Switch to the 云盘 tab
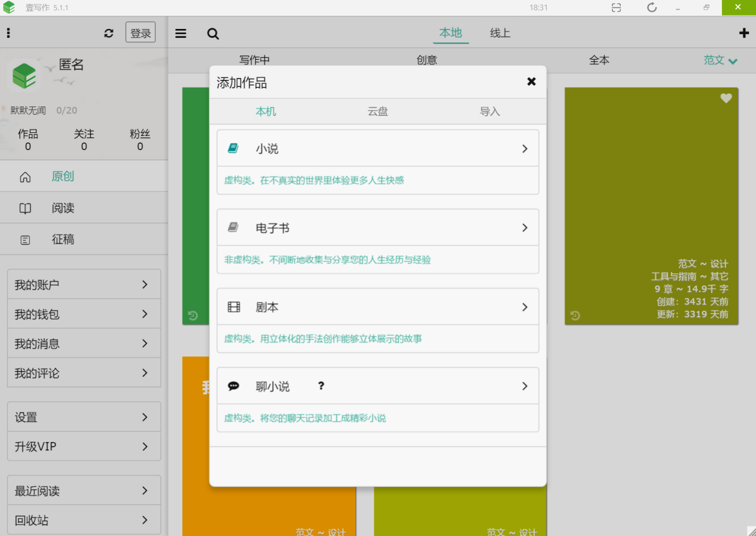The width and height of the screenshot is (756, 536). 377,111
